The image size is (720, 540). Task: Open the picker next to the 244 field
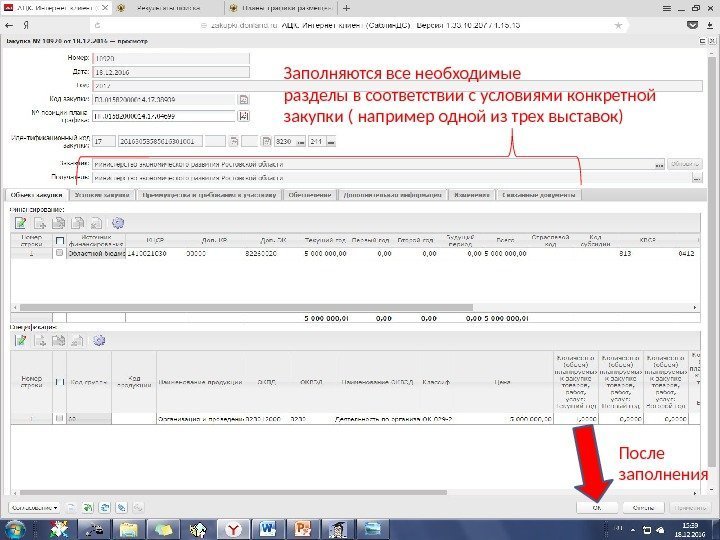[x=331, y=142]
